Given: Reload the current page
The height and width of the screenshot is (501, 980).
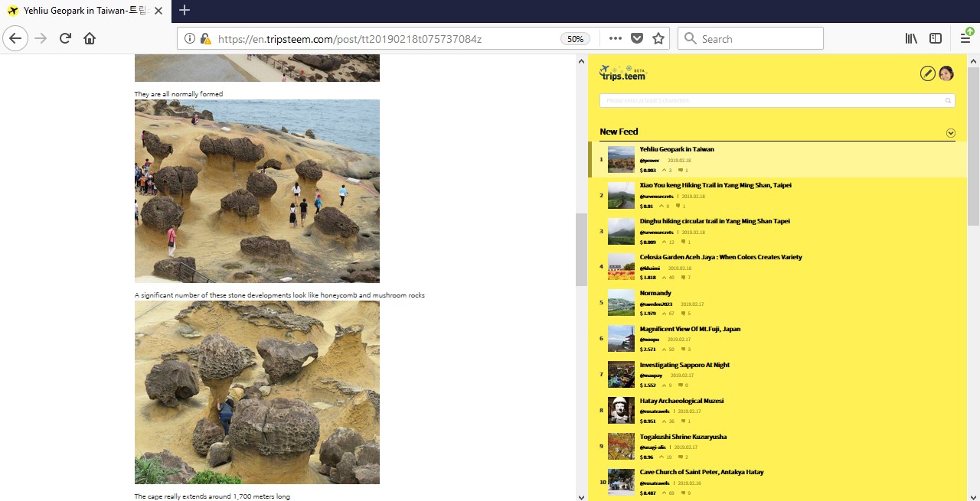Looking at the screenshot, I should coord(65,38).
